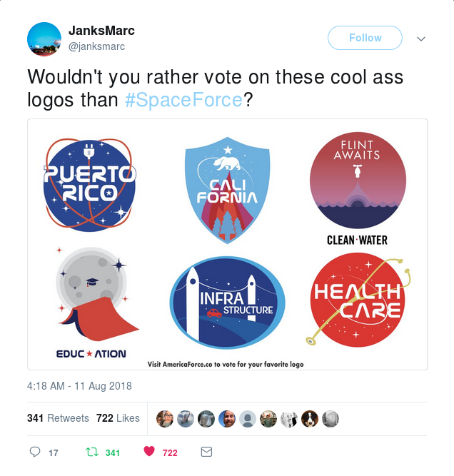
Task: Select the bald bearded man liker avatar
Action: [227, 419]
